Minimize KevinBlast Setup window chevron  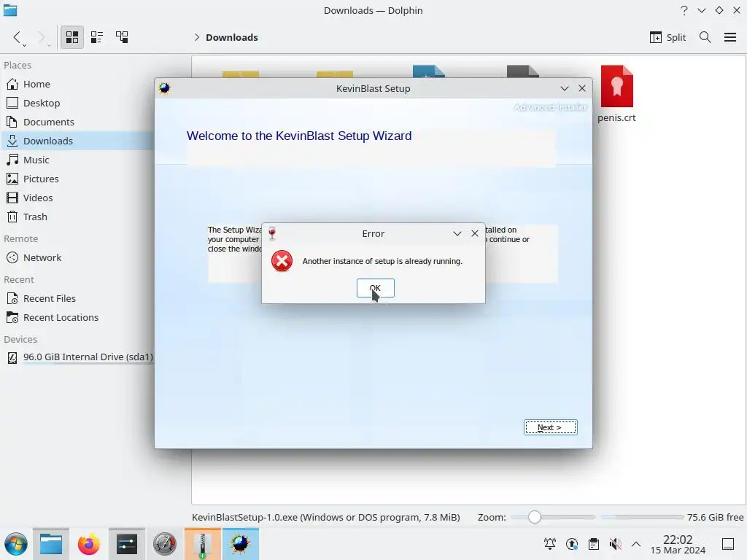565,88
